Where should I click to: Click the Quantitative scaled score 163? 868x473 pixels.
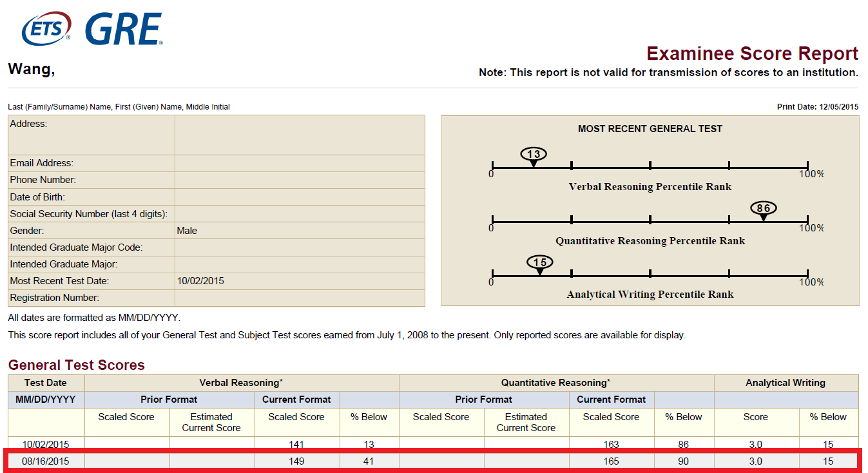pos(612,445)
